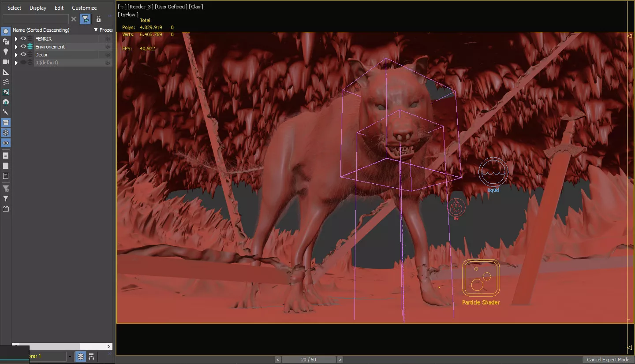
Task: Toggle the Display Cameras filter icon
Action: point(6,62)
